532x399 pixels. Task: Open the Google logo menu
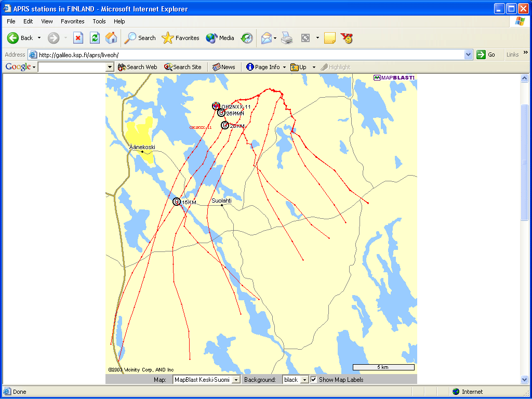click(x=20, y=67)
